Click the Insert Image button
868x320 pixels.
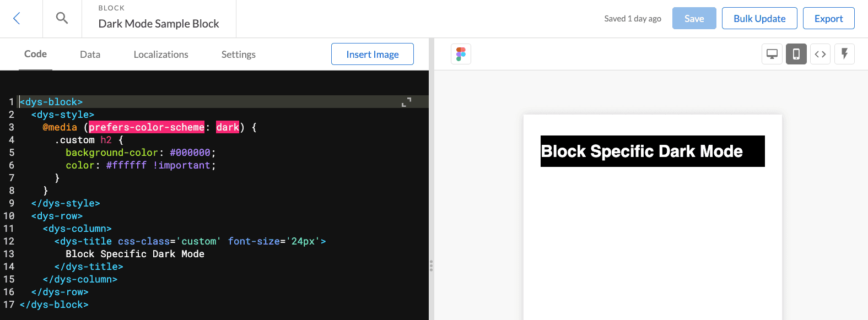373,54
